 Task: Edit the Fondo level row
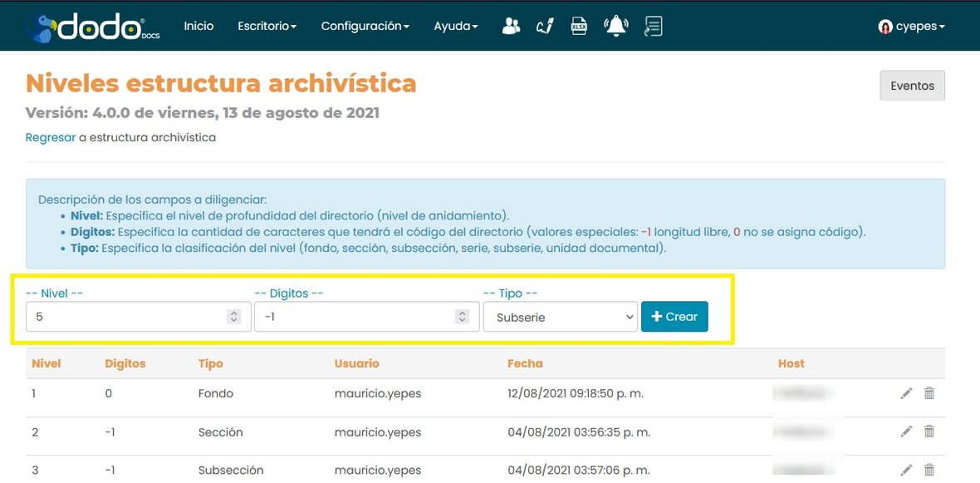click(906, 393)
